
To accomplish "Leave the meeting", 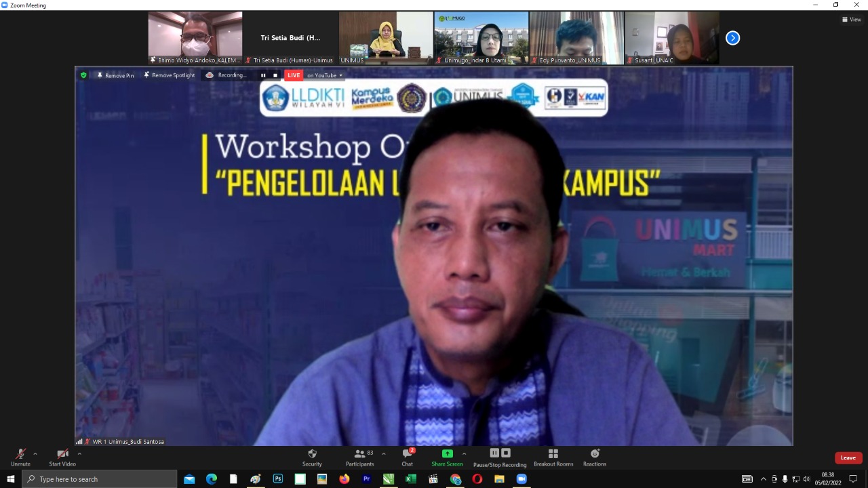I will coord(848,457).
